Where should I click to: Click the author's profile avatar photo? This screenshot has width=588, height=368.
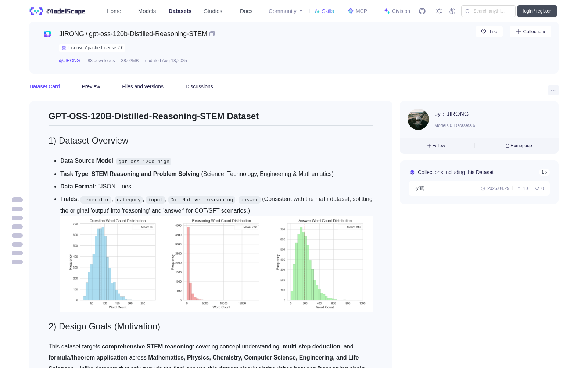[418, 119]
